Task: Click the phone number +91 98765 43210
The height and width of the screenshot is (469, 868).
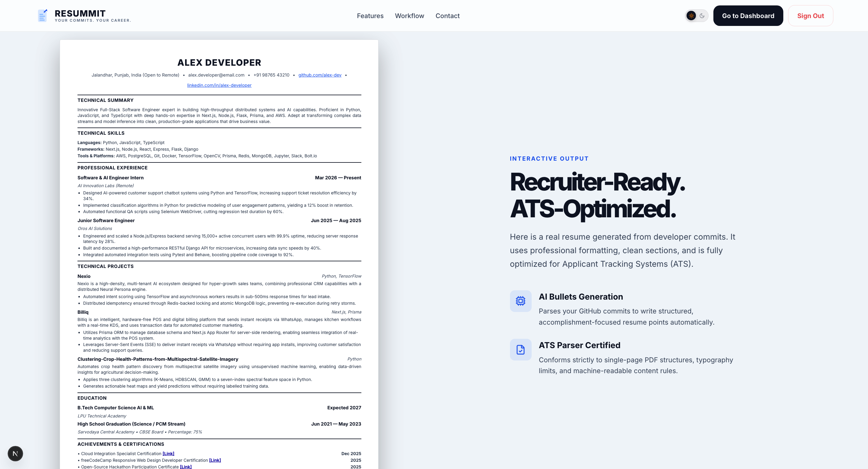Action: [x=271, y=75]
